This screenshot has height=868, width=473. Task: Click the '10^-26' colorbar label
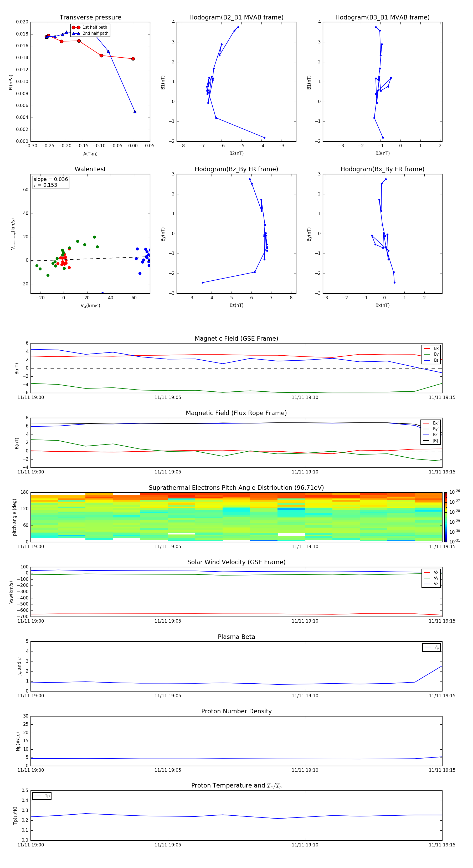click(455, 492)
